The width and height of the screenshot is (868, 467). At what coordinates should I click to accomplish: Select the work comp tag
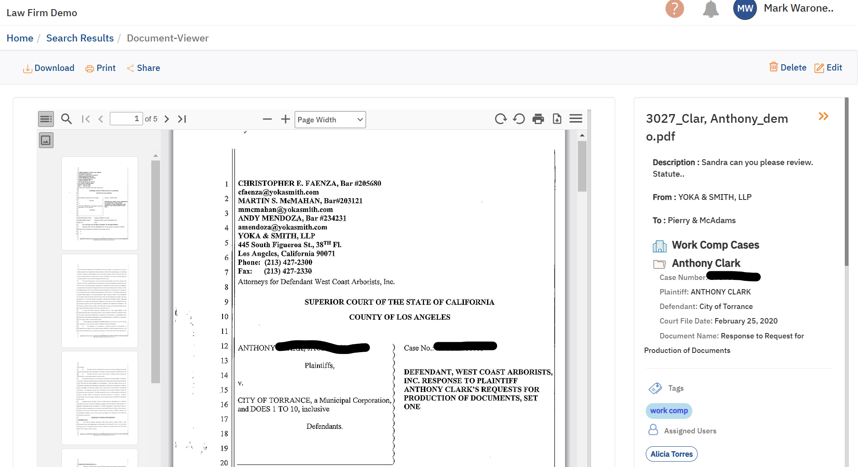tap(669, 411)
